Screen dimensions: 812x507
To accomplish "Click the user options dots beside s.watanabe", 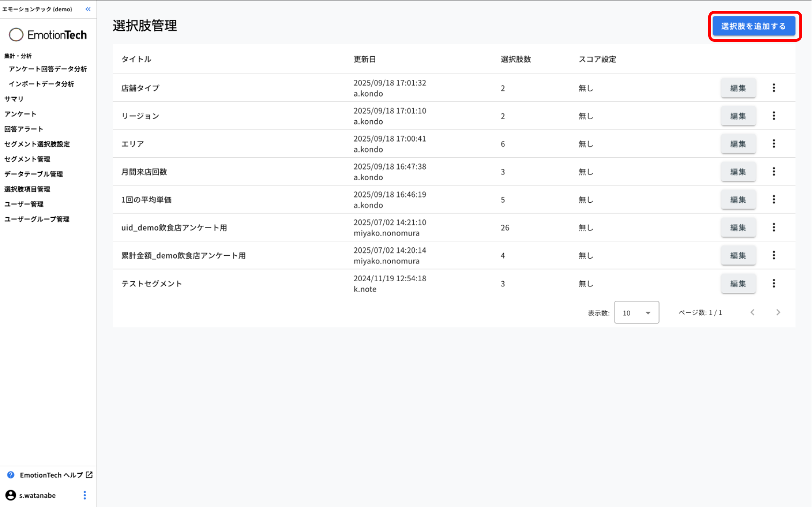I will (85, 495).
